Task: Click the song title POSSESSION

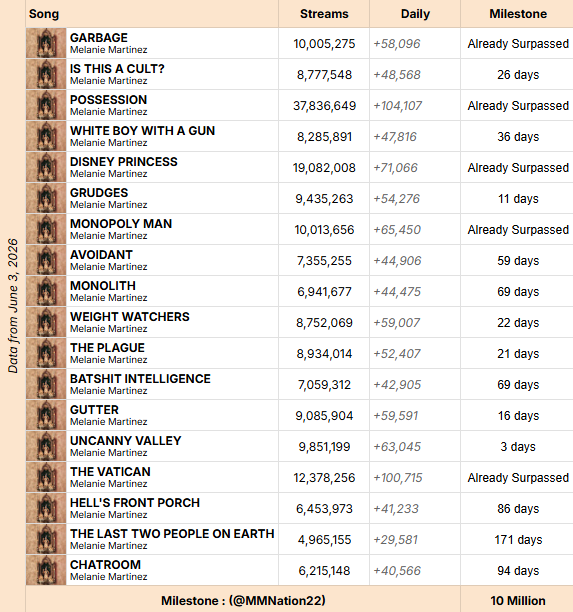Action: 109,100
